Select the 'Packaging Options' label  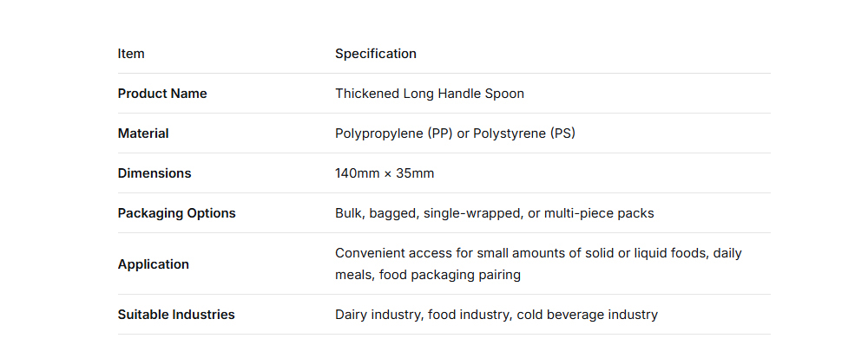(x=176, y=213)
